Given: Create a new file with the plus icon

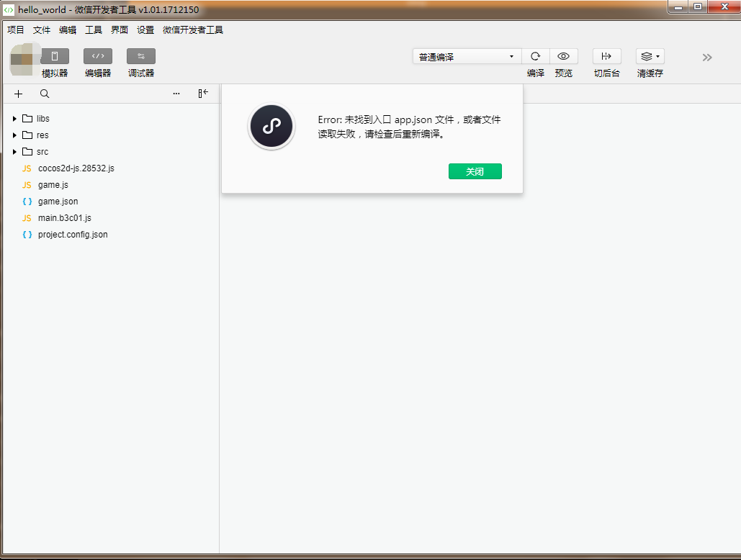Looking at the screenshot, I should point(18,94).
